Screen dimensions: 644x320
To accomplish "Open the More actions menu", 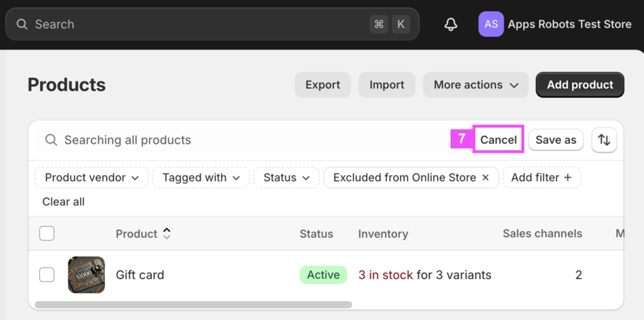I will click(x=476, y=85).
